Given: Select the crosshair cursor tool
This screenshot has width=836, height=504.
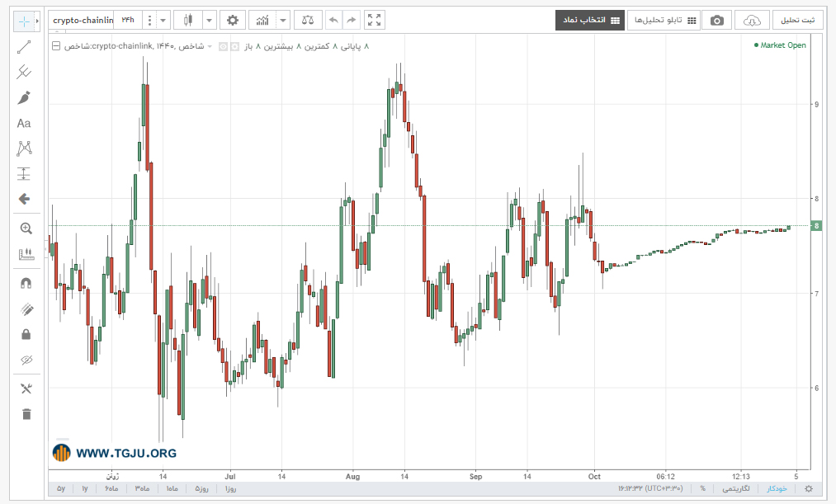Looking at the screenshot, I should pyautogui.click(x=24, y=21).
